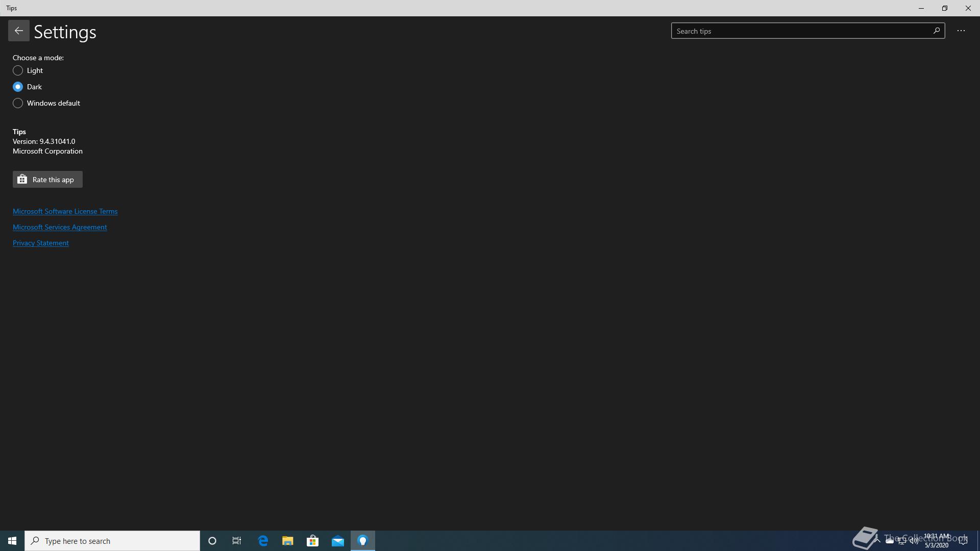
Task: Open Cortana from the taskbar
Action: [x=212, y=541]
